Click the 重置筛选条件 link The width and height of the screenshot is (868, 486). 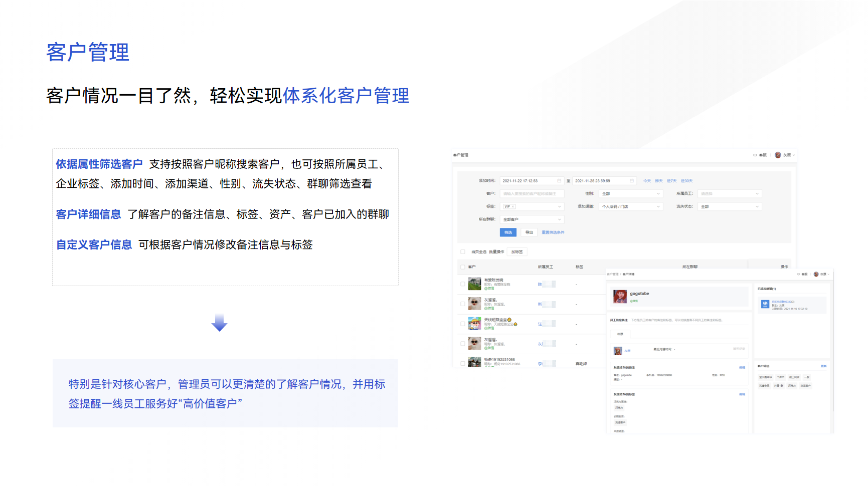point(553,232)
